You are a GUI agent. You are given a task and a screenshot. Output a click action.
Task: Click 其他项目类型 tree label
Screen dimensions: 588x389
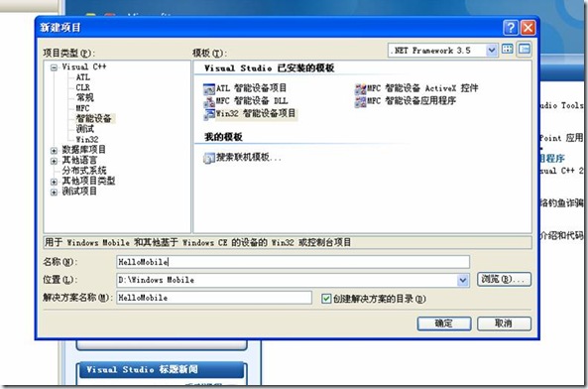pos(88,181)
